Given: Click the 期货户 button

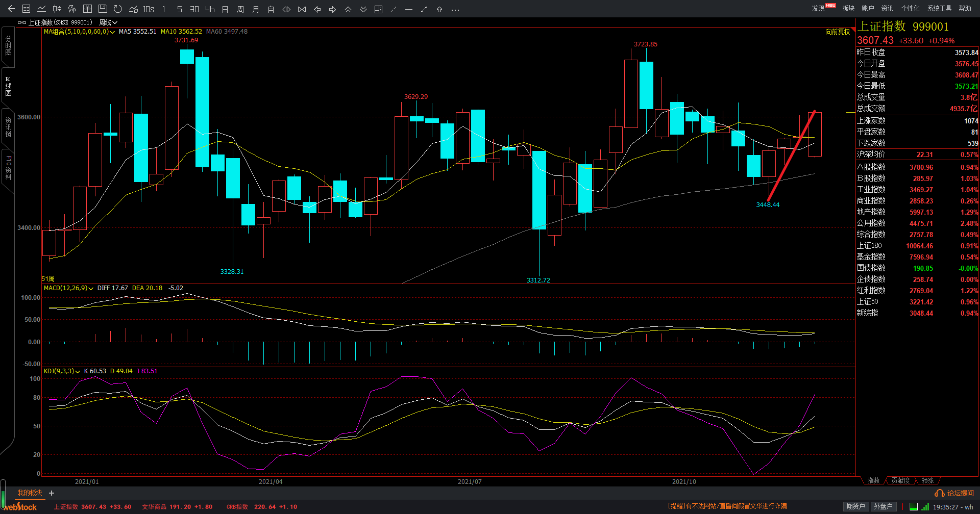Looking at the screenshot, I should (x=855, y=506).
